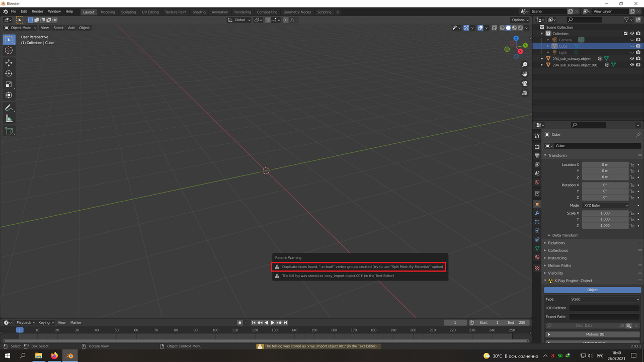Click the Object button in X-Ray Engine panel
The width and height of the screenshot is (644, 362).
592,290
